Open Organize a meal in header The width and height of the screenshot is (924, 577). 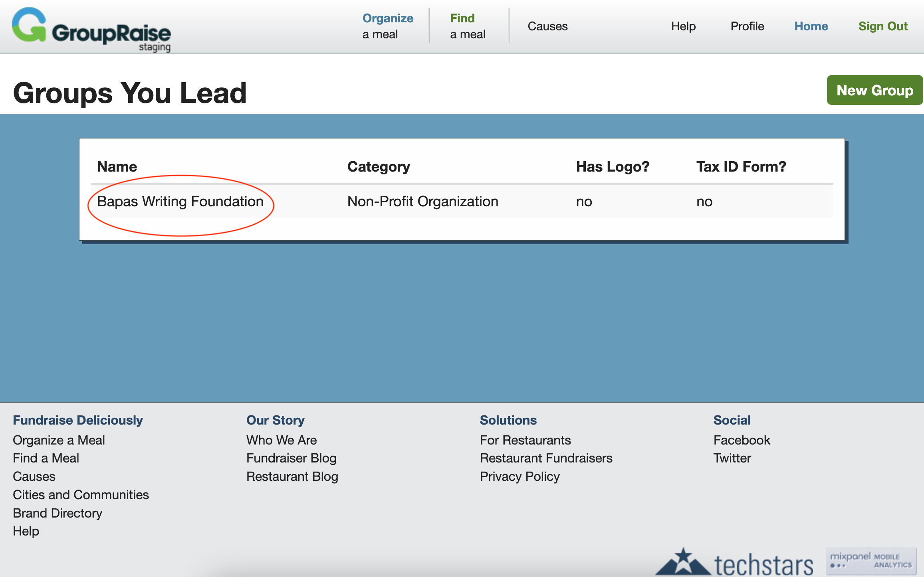coord(387,26)
